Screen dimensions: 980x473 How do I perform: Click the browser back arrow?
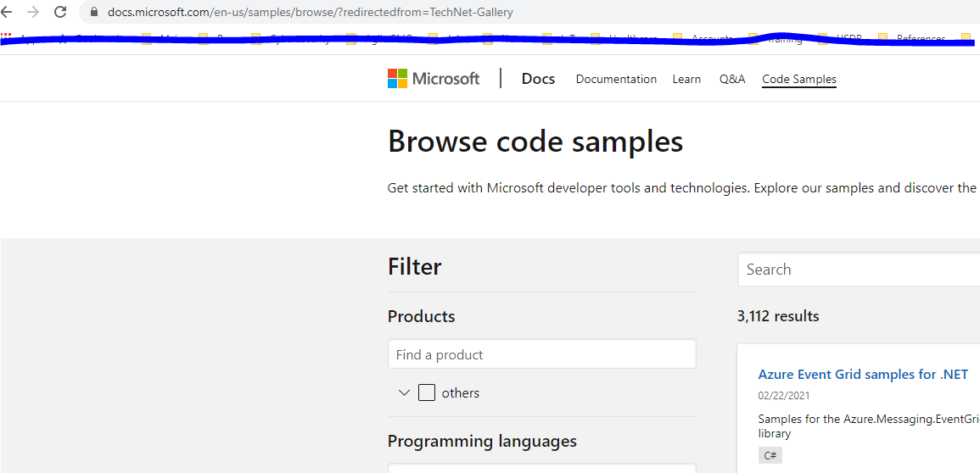[6, 12]
